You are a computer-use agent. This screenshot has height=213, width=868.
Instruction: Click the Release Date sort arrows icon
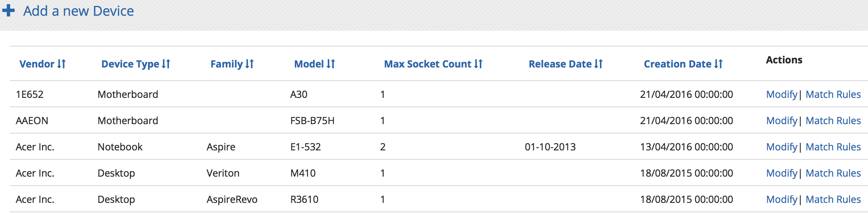tap(599, 64)
